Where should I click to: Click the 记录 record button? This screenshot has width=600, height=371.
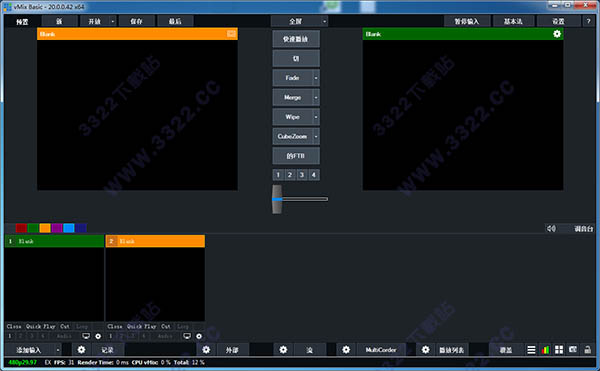point(108,350)
